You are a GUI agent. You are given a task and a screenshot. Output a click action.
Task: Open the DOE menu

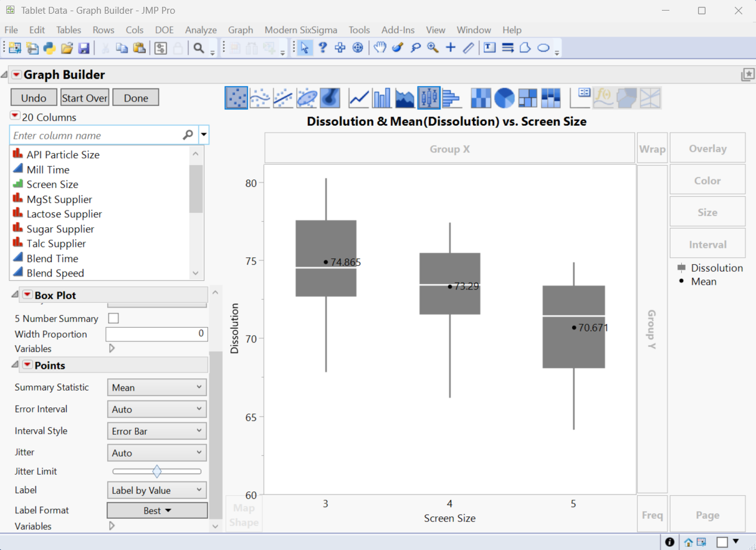pyautogui.click(x=165, y=30)
